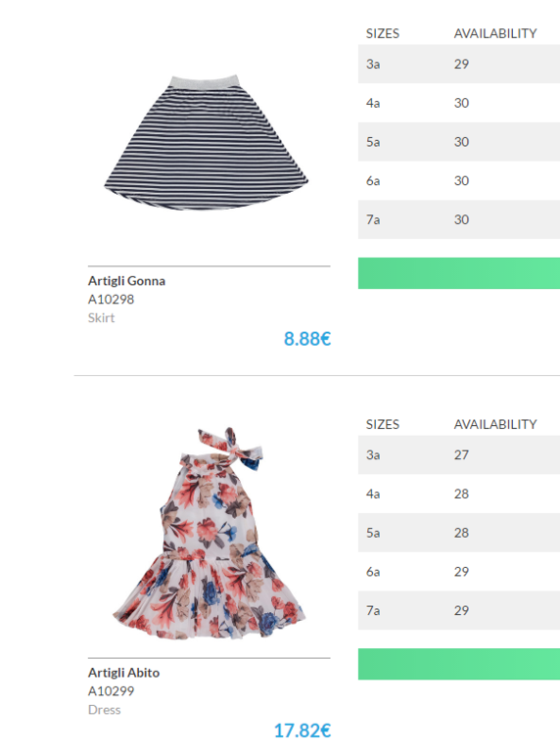Select size 6a row for the skirt
This screenshot has width=560, height=754.
tap(459, 181)
